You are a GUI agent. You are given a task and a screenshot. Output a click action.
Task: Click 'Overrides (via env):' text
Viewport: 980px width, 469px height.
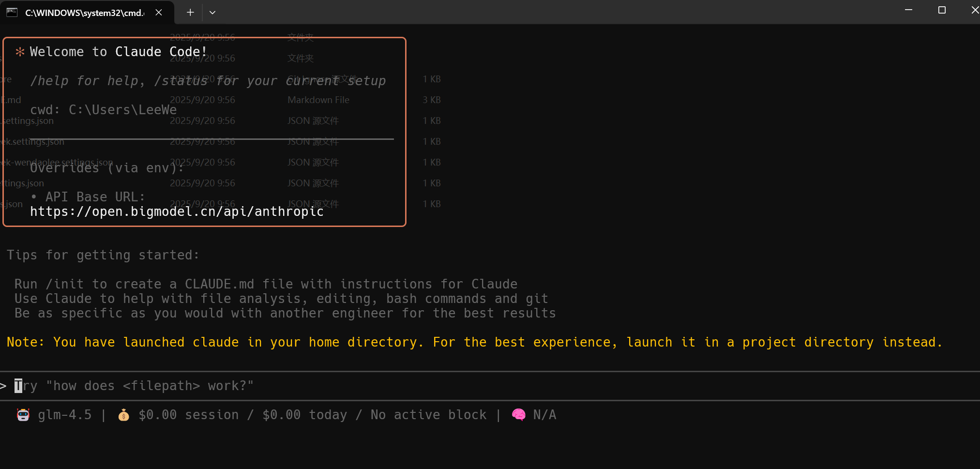107,168
